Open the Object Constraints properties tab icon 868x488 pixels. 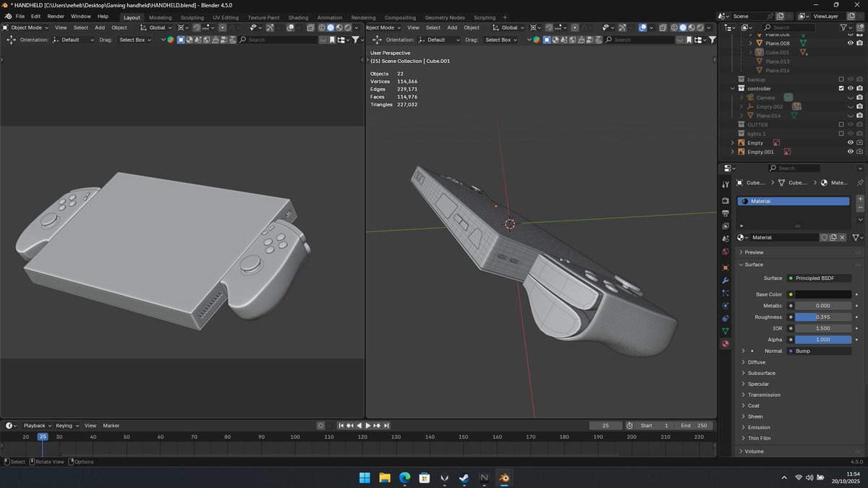click(x=726, y=319)
